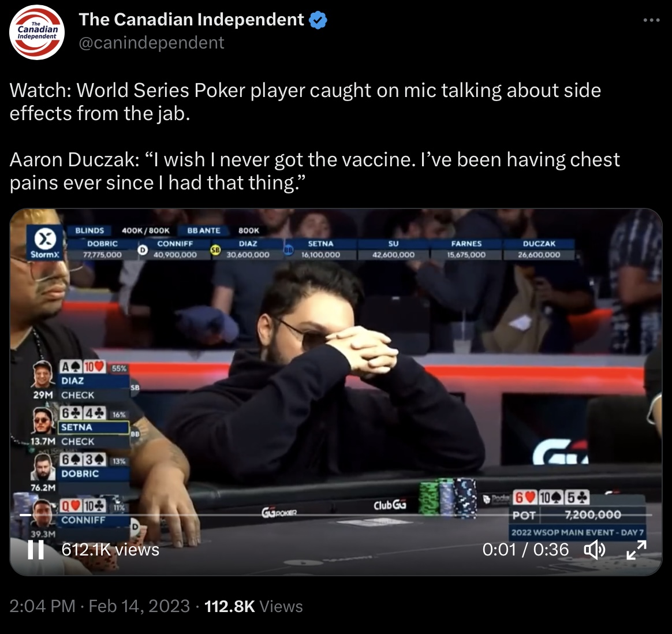Seek on the video progress bar
This screenshot has height=634, width=672.
336,515
